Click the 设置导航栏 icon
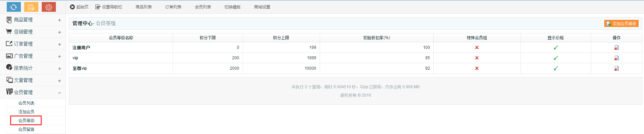The width and height of the screenshot is (644, 134). coord(98,7)
